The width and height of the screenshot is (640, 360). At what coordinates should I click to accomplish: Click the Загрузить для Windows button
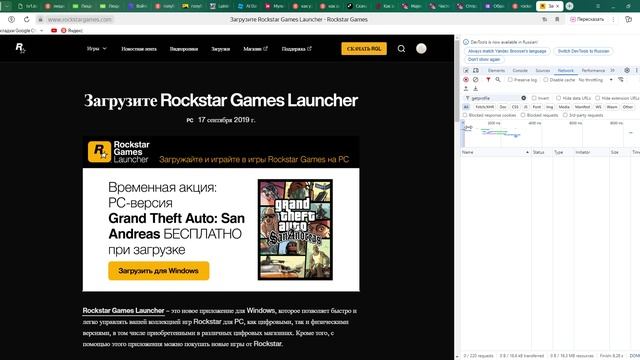(159, 271)
